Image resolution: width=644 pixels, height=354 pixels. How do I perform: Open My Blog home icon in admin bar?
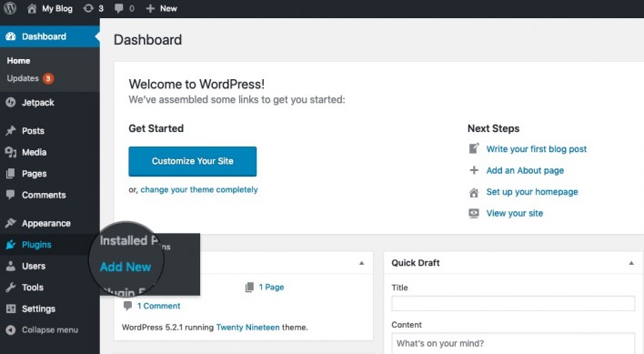[x=32, y=8]
